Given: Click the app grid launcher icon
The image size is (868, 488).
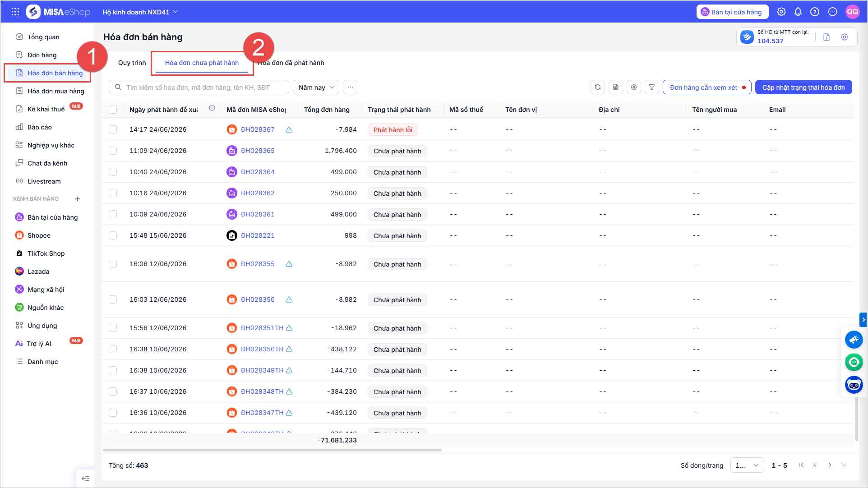Looking at the screenshot, I should point(15,12).
